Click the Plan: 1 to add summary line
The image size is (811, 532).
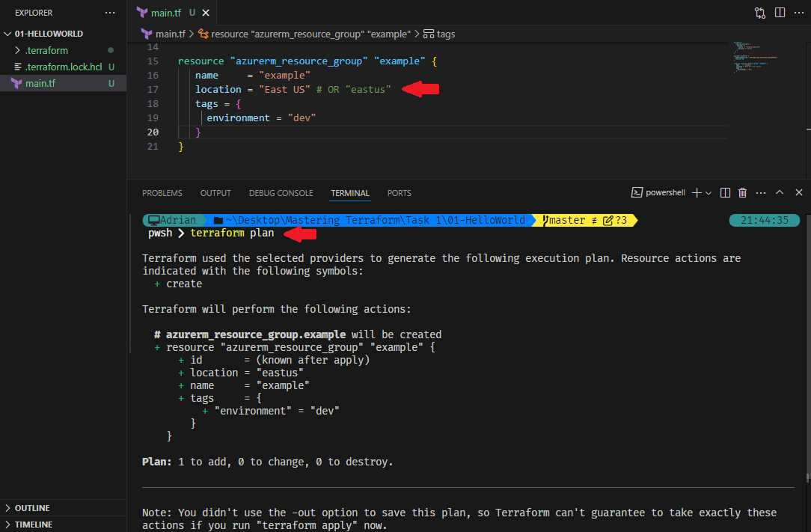pyautogui.click(x=267, y=462)
